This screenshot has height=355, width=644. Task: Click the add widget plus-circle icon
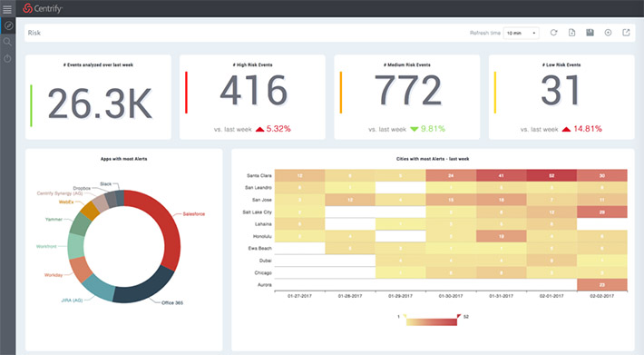608,33
